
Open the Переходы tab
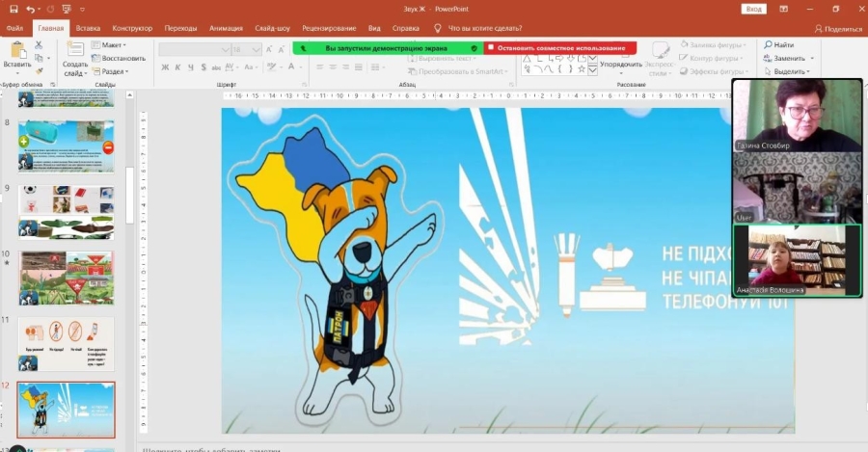[x=180, y=28]
